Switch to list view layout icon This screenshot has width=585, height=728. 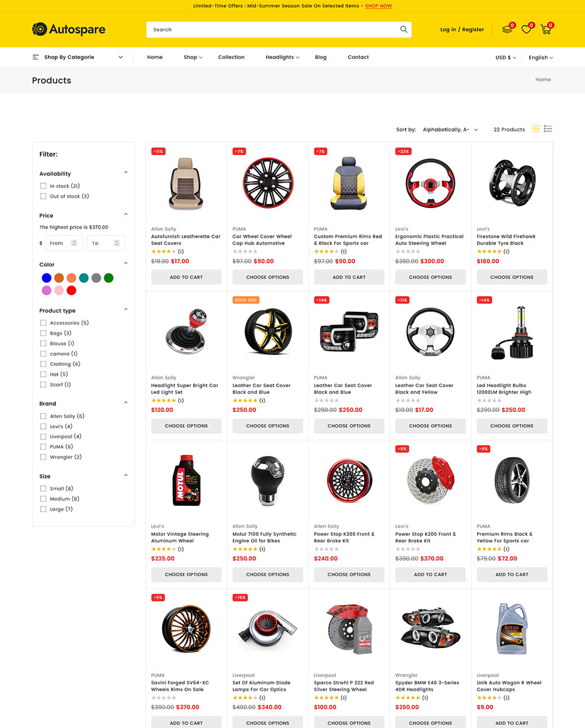click(548, 129)
